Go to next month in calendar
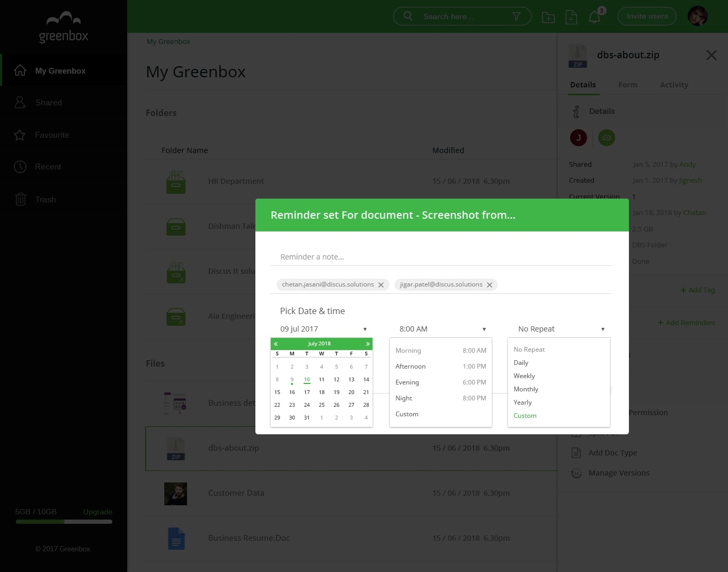728x572 pixels. click(x=367, y=344)
